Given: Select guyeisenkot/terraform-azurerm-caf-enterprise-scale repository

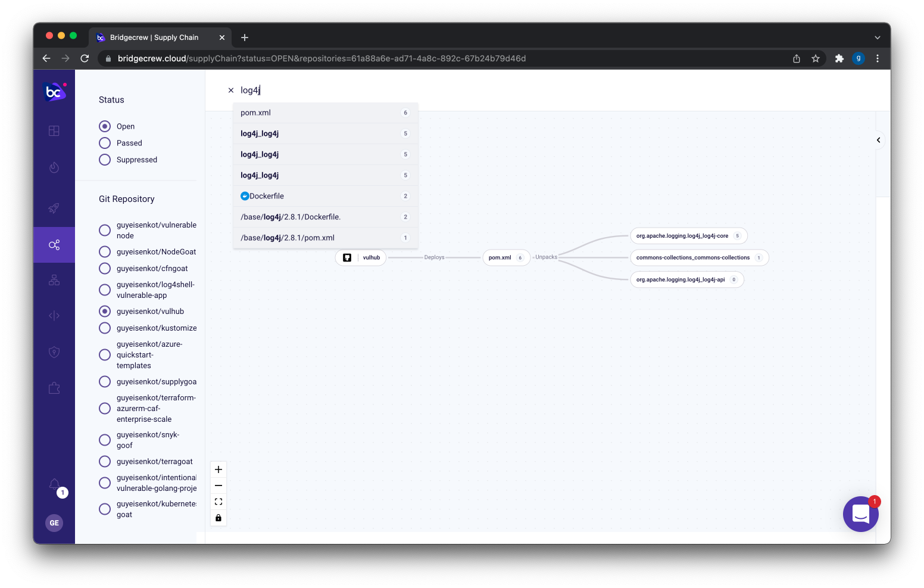Looking at the screenshot, I should [x=105, y=409].
